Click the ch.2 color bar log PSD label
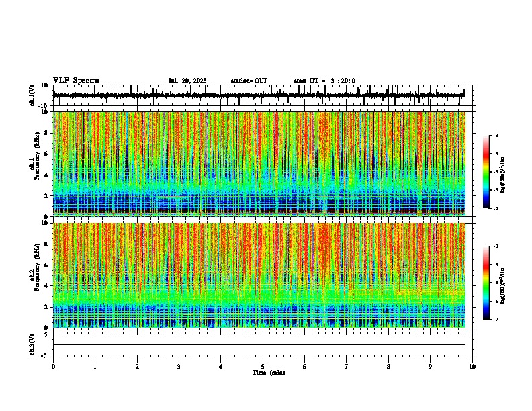Screen dimensions: 532x411 point(503,285)
